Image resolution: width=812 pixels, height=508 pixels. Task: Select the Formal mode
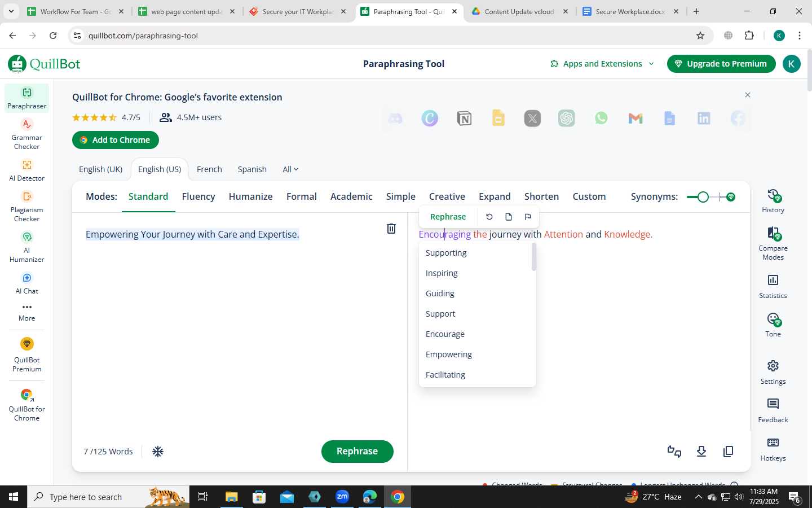(x=301, y=196)
